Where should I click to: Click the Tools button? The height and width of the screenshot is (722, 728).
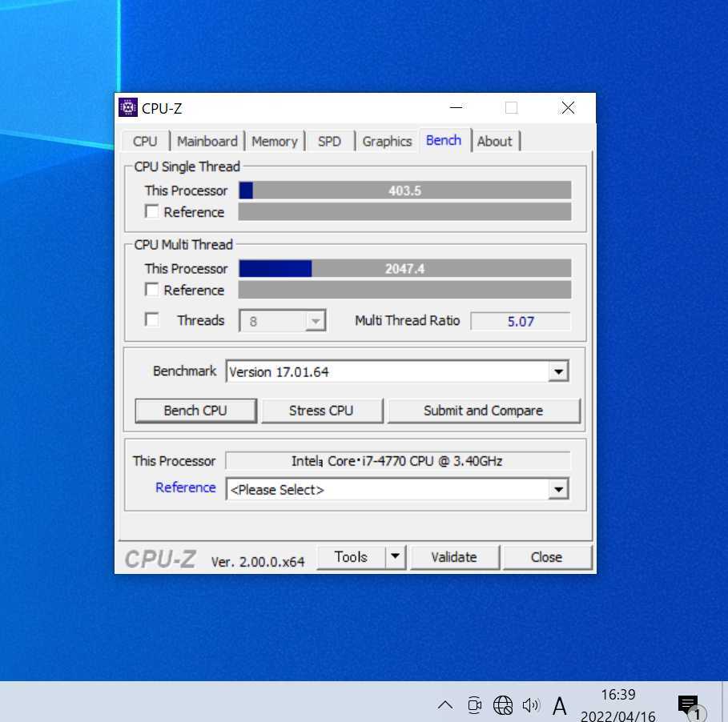[351, 557]
